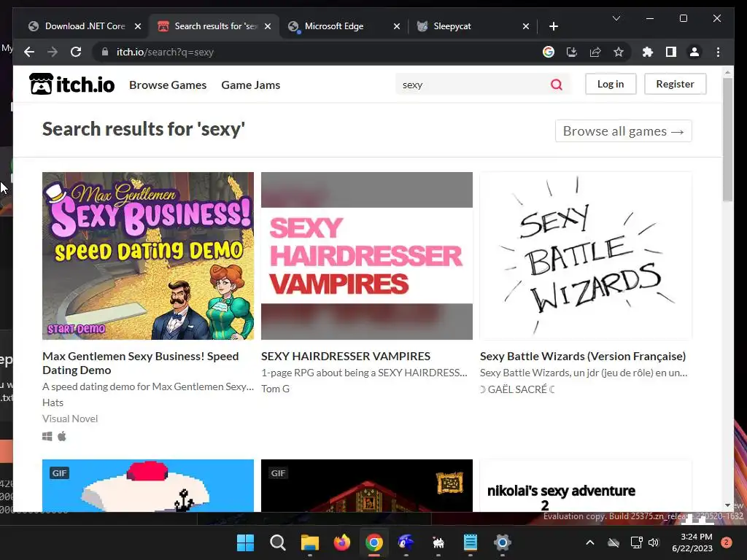This screenshot has height=560, width=747.
Task: Select the Search results for 'sexy' tab
Action: [214, 26]
